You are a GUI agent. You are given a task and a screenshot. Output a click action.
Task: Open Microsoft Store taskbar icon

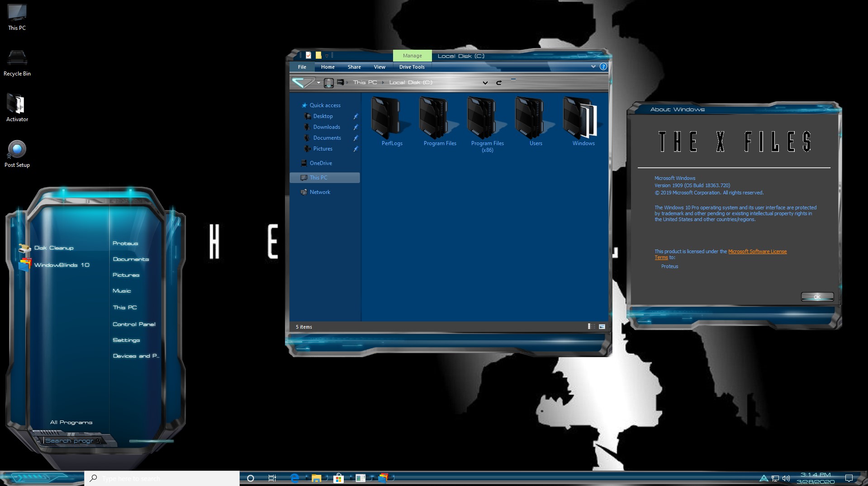click(x=338, y=478)
